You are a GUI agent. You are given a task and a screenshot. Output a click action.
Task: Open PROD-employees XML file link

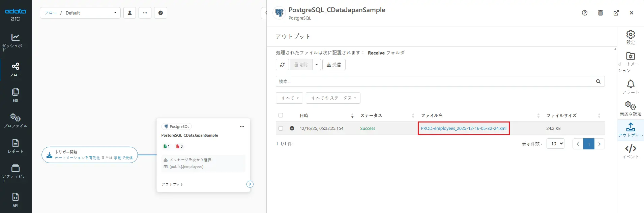click(x=463, y=128)
